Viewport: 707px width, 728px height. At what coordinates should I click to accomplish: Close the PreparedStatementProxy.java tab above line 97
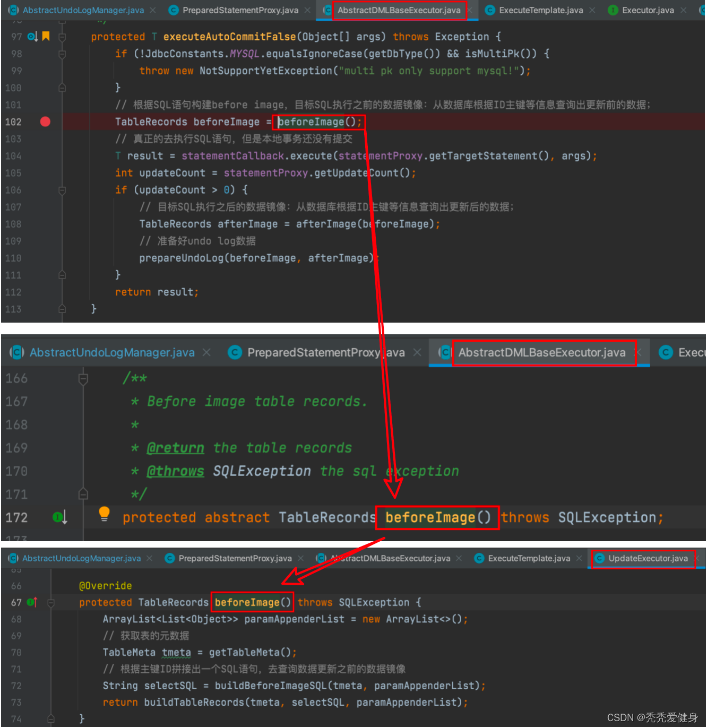pos(307,10)
